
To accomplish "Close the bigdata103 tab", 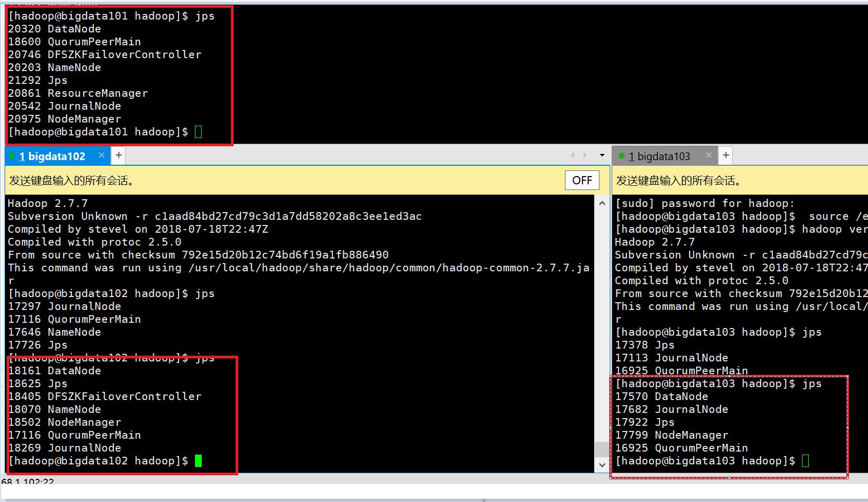I will click(708, 155).
